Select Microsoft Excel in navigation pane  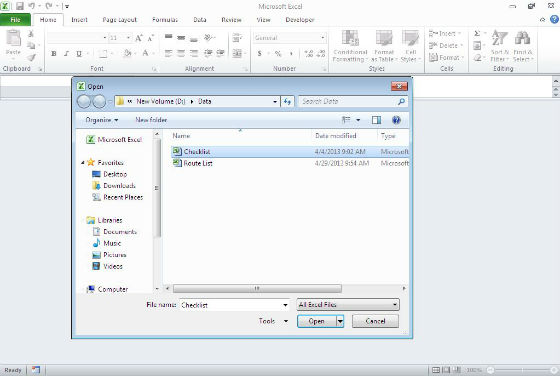[x=114, y=140]
